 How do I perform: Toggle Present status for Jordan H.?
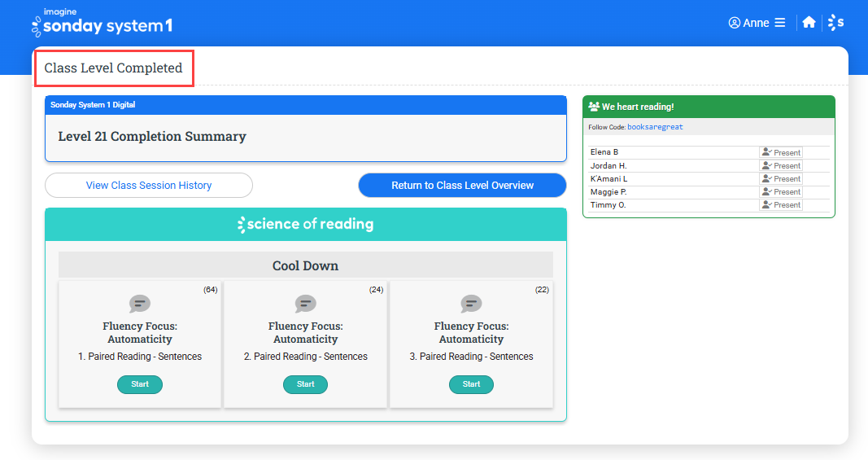[781, 166]
